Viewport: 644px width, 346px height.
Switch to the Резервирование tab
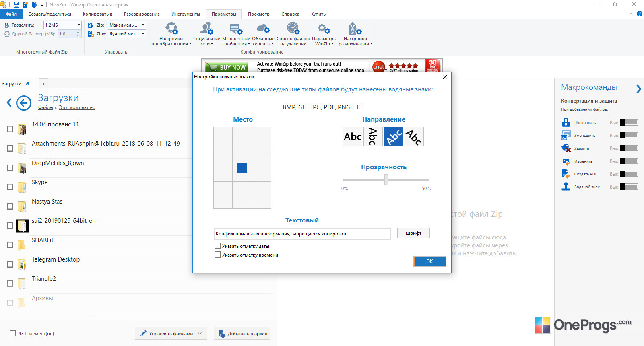[x=142, y=14]
